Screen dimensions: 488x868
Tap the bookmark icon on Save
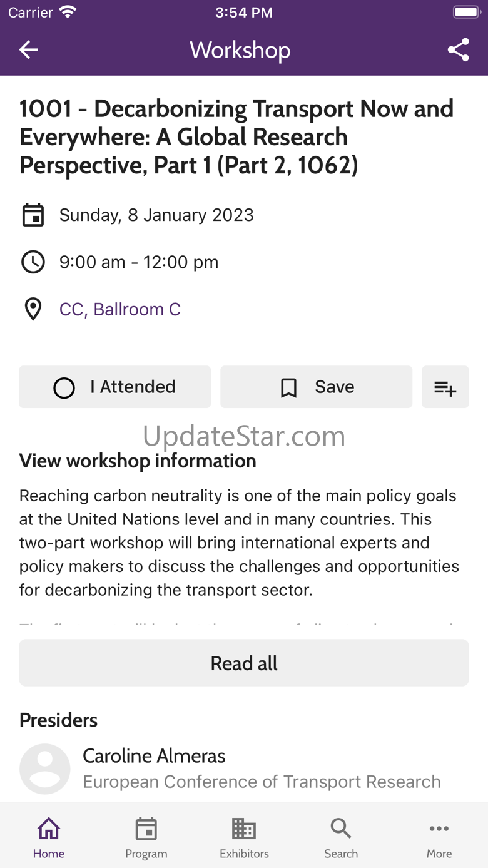tap(288, 387)
